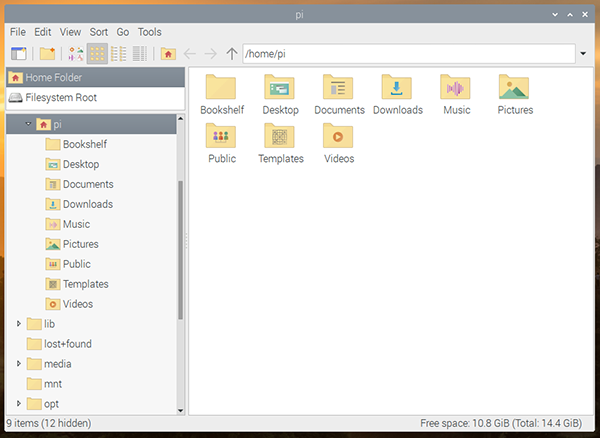This screenshot has height=438, width=600.
Task: Expand the lib folder in tree
Action: point(19,324)
